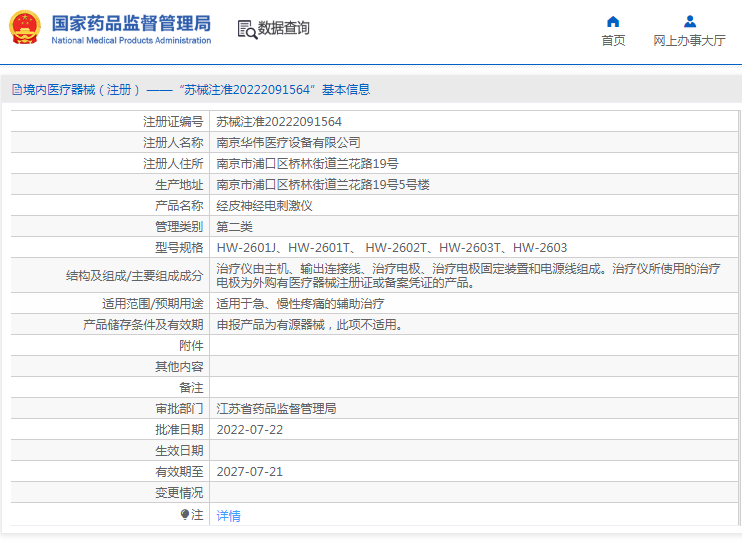Open the 首页 text link
The height and width of the screenshot is (541, 742).
(613, 41)
